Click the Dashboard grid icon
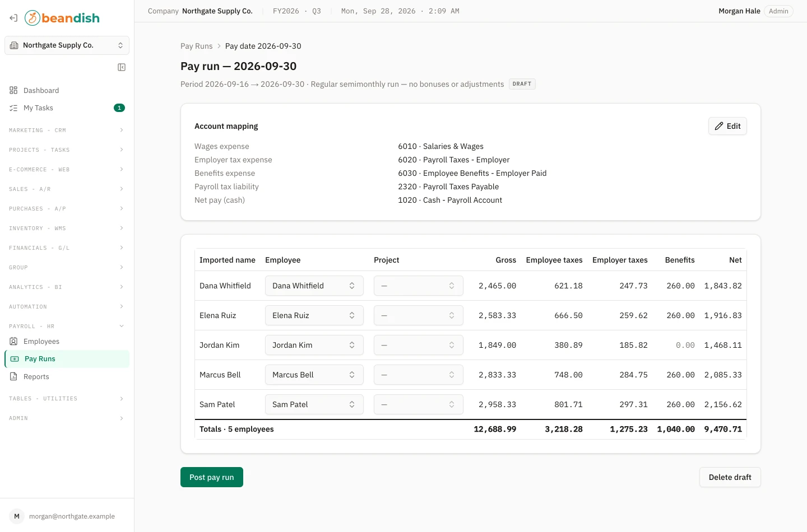This screenshot has height=532, width=807. click(13, 90)
